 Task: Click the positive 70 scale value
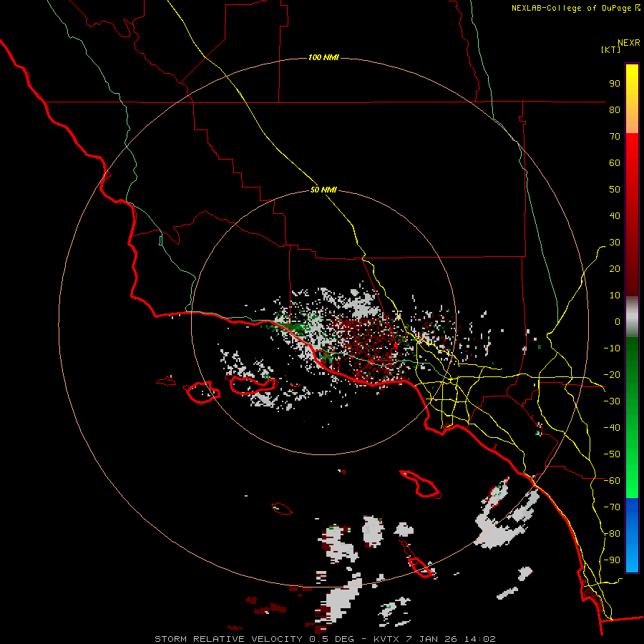(615, 137)
